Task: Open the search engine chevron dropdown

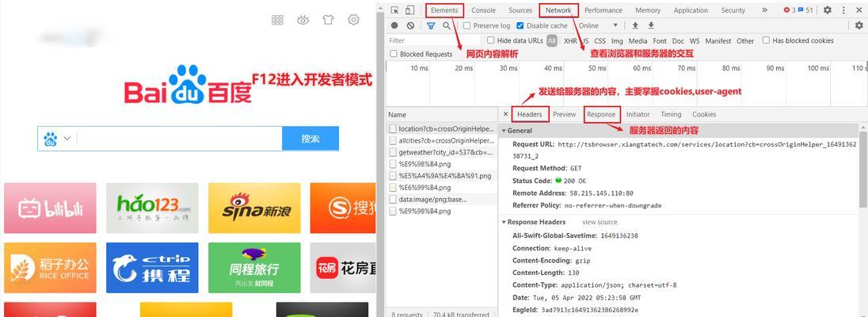Action: click(67, 139)
